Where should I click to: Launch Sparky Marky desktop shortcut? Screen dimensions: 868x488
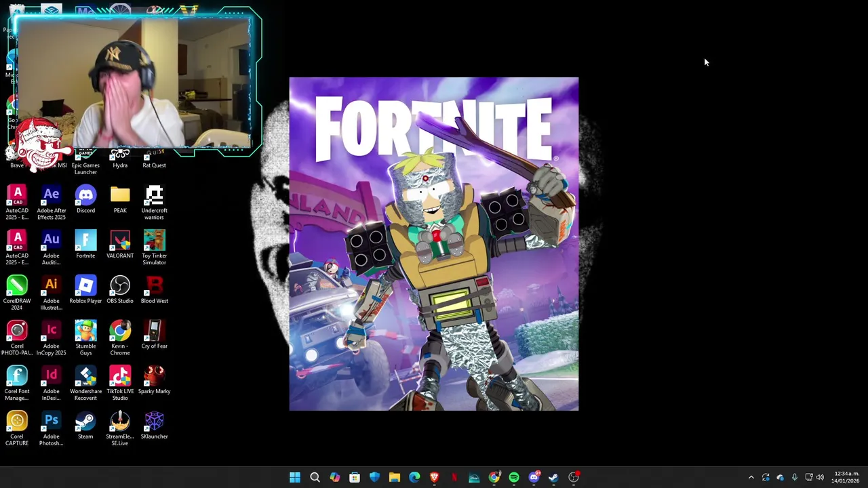click(x=154, y=381)
